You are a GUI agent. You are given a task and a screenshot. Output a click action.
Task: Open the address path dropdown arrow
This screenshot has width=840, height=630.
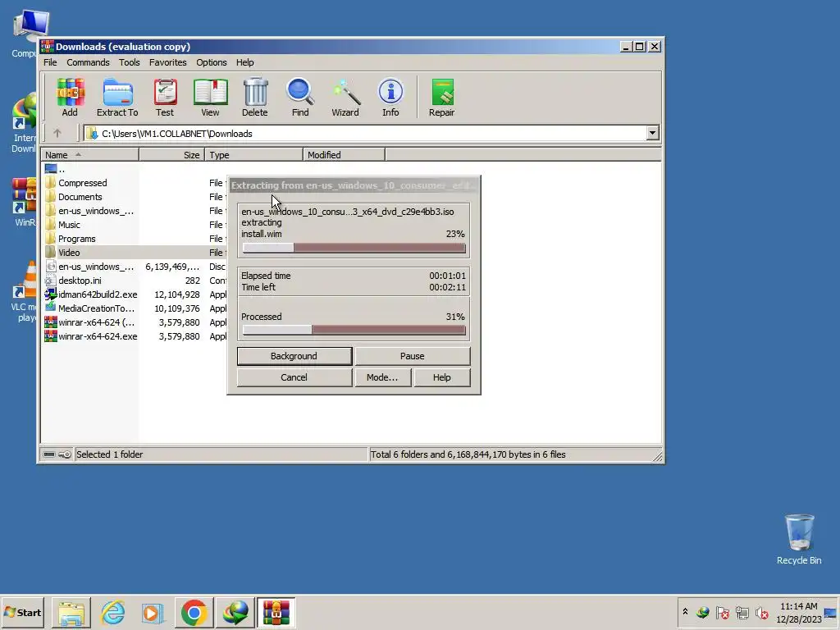point(652,133)
